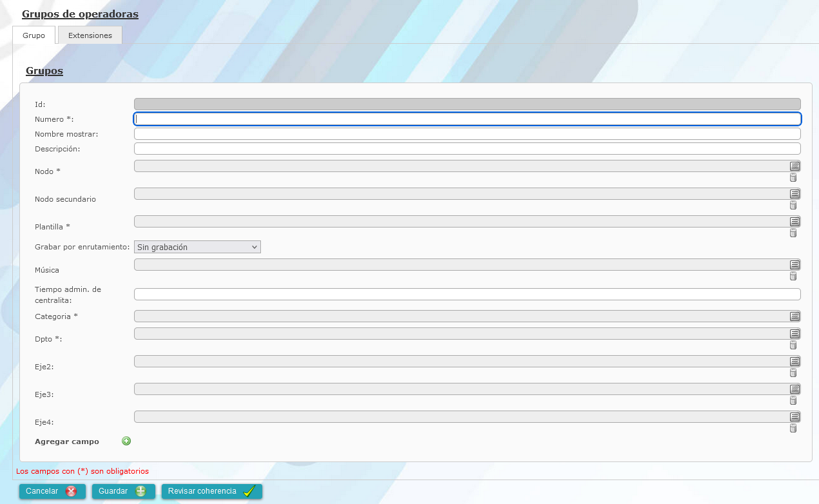Click the 'Agregar campo' label
Viewport: 819px width, 504px height.
67,441
